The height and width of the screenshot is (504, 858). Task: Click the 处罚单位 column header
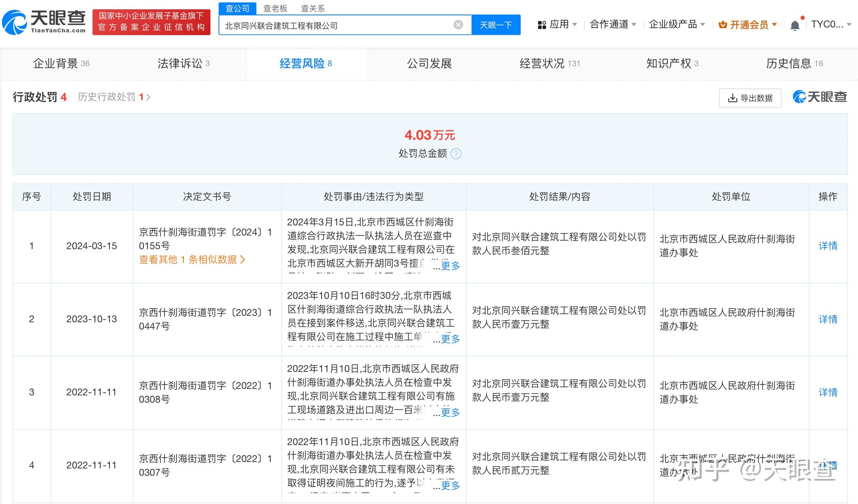pos(731,197)
